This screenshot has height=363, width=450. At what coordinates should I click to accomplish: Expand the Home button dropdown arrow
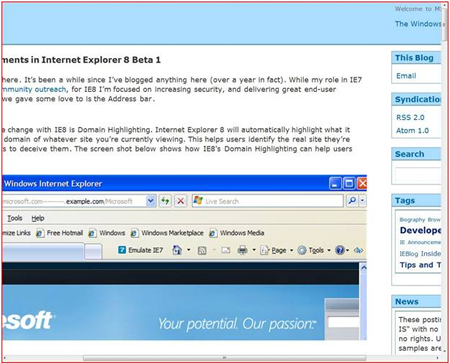point(189,250)
